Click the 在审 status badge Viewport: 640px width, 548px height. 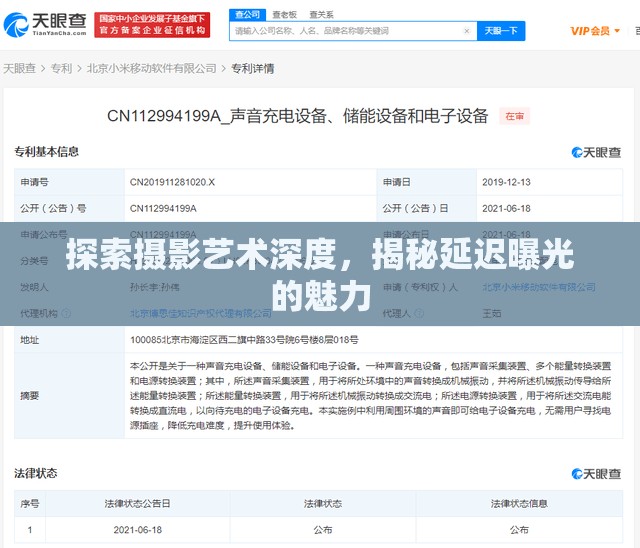pyautogui.click(x=514, y=116)
